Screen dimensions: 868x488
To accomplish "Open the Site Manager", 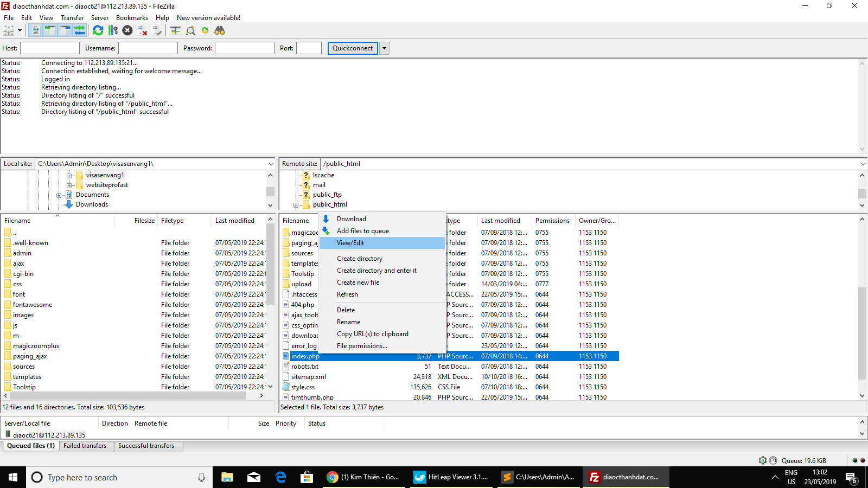I will coord(9,30).
